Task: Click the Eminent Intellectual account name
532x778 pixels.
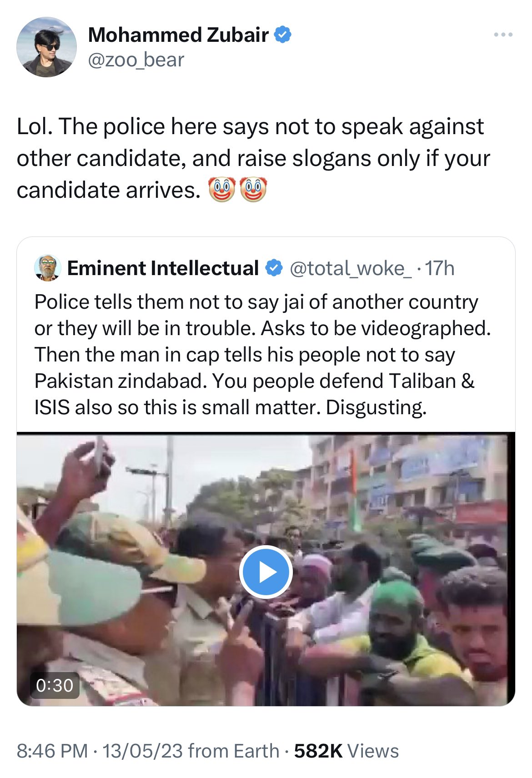Action: pyautogui.click(x=163, y=268)
